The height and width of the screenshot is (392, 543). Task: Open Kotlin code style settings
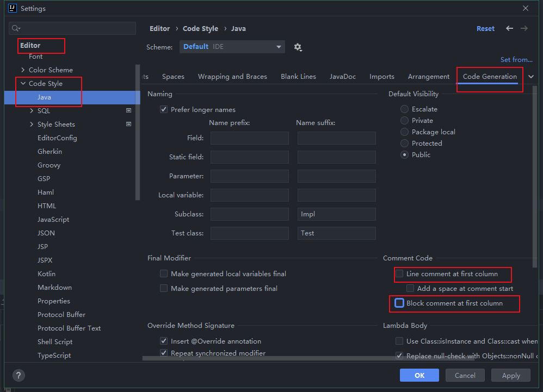point(46,273)
